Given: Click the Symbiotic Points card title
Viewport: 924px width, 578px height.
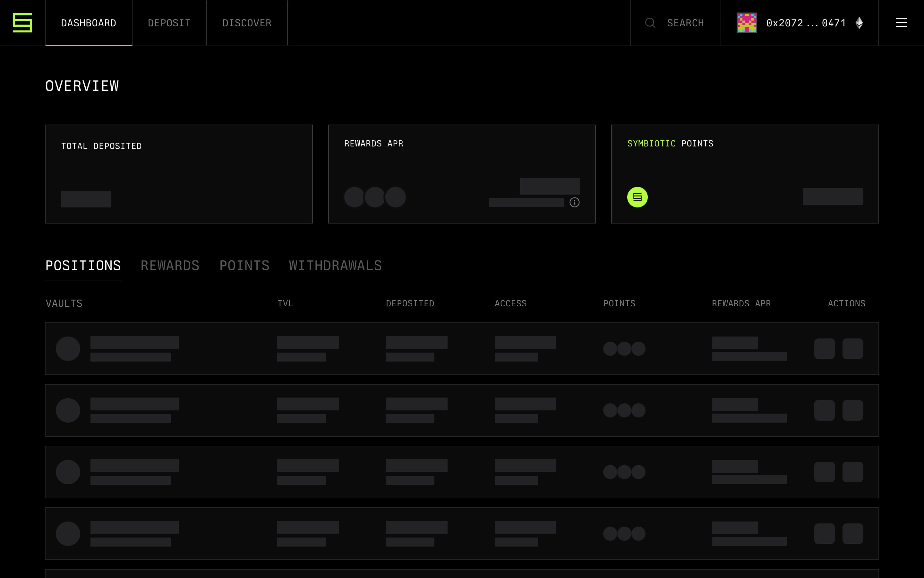Looking at the screenshot, I should [x=670, y=143].
